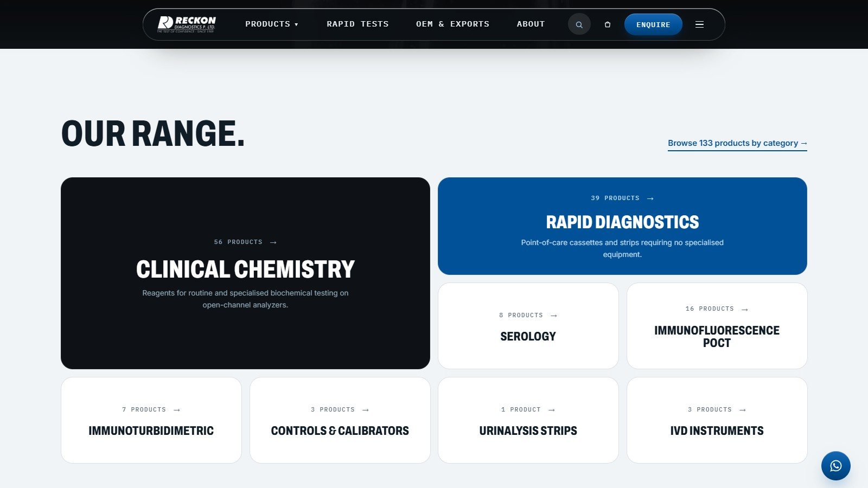Select the Serology category title
Viewport: 868px width, 488px height.
tap(528, 336)
